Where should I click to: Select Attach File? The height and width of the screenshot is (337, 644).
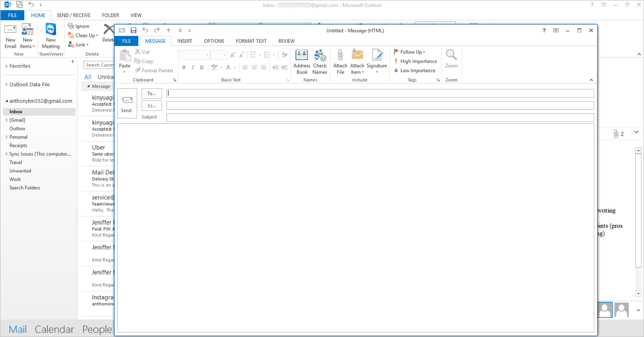click(340, 60)
